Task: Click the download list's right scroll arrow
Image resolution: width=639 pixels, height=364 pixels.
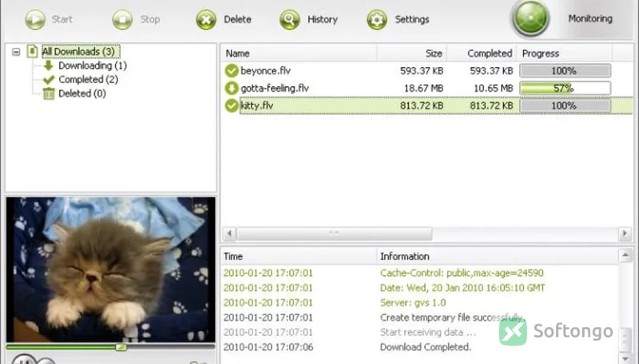Action: (x=625, y=234)
